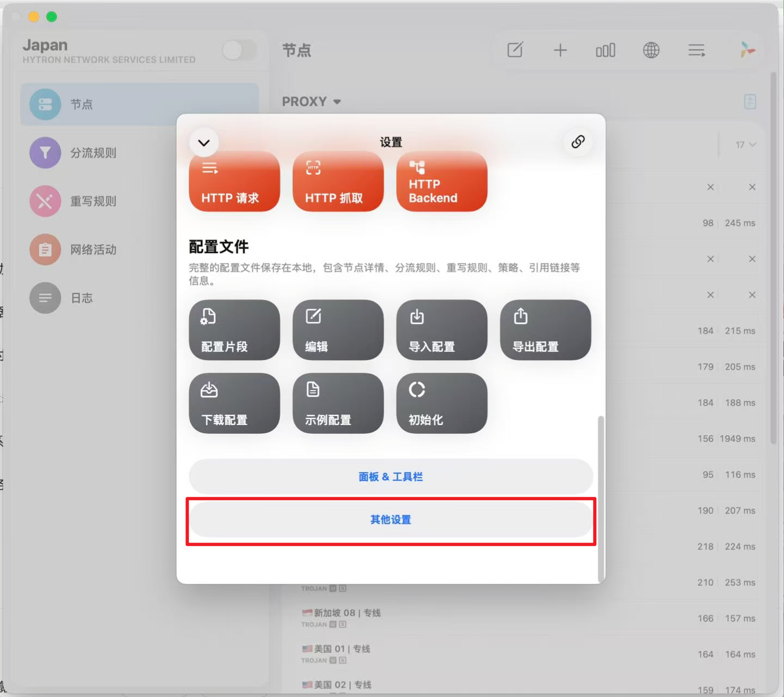Open the 示例配置 sample config

(x=338, y=403)
